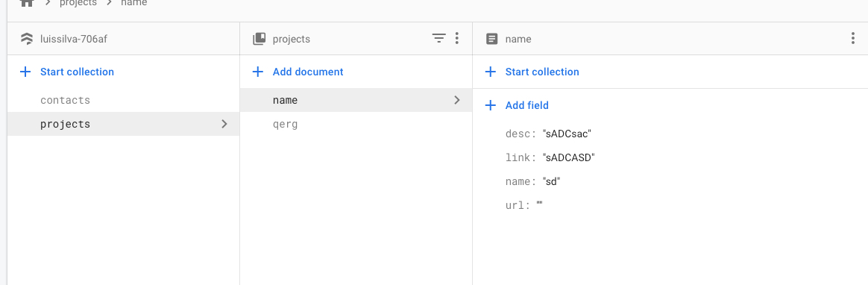Select the projects collection row
Screen dimensions: 868x285
pyautogui.click(x=124, y=124)
